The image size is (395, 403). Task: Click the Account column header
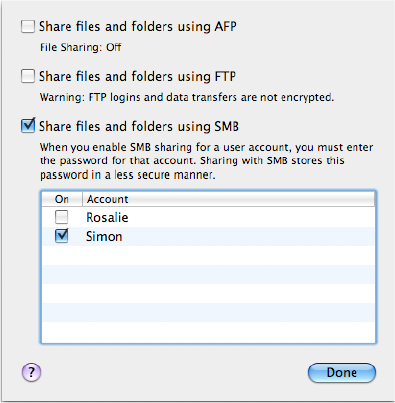coord(228,199)
